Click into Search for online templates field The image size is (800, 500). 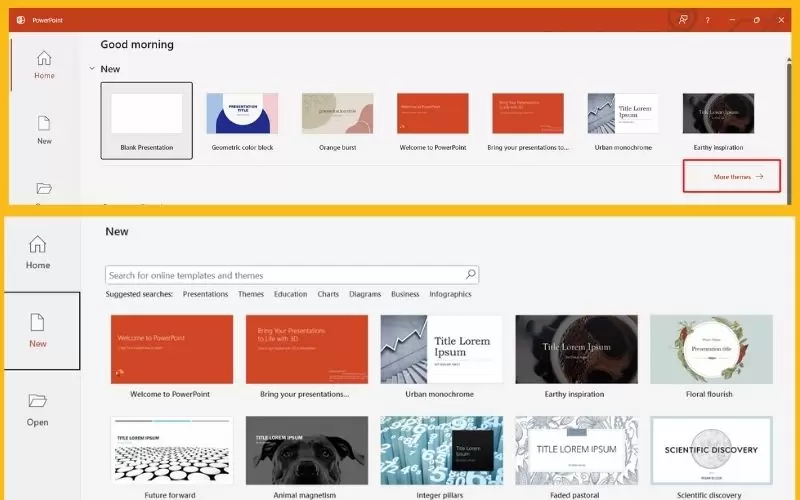[292, 275]
